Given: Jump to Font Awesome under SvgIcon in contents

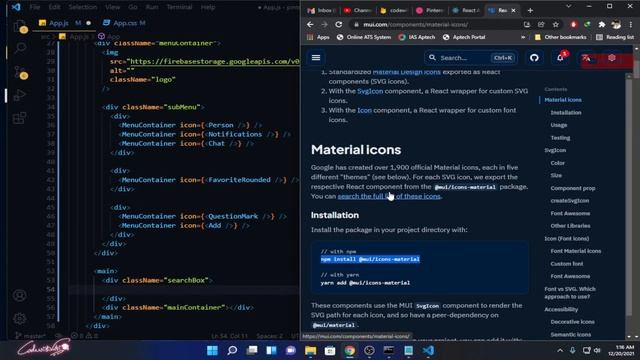Looking at the screenshot, I should click(x=570, y=213).
